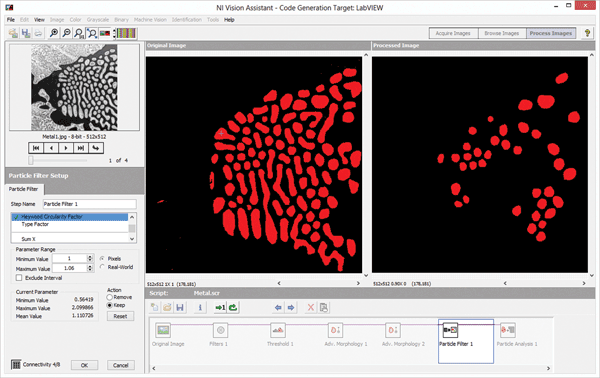Viewport: 600px width, 378px height.
Task: Switch to Browse Images mode
Action: [502, 33]
